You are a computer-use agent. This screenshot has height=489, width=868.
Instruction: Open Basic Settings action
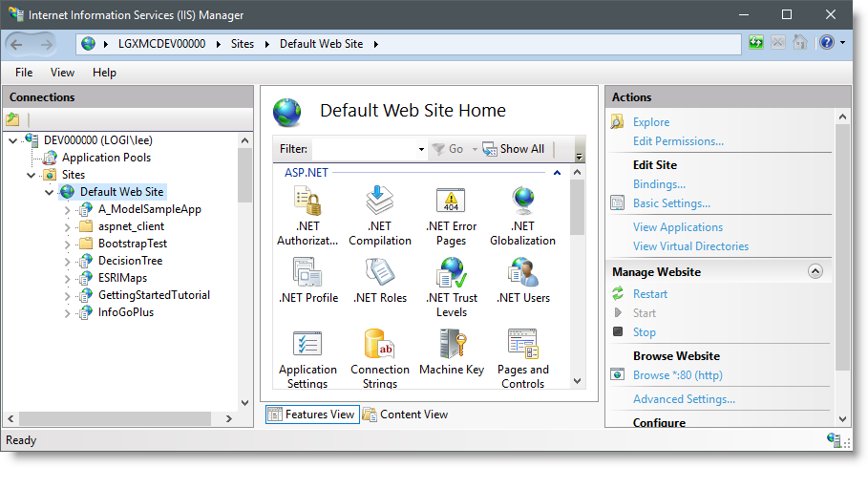pyautogui.click(x=671, y=203)
